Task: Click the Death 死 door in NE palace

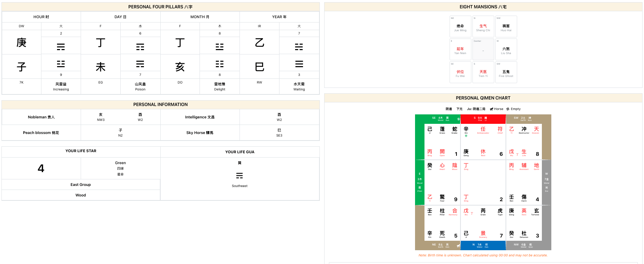Action: (x=442, y=234)
